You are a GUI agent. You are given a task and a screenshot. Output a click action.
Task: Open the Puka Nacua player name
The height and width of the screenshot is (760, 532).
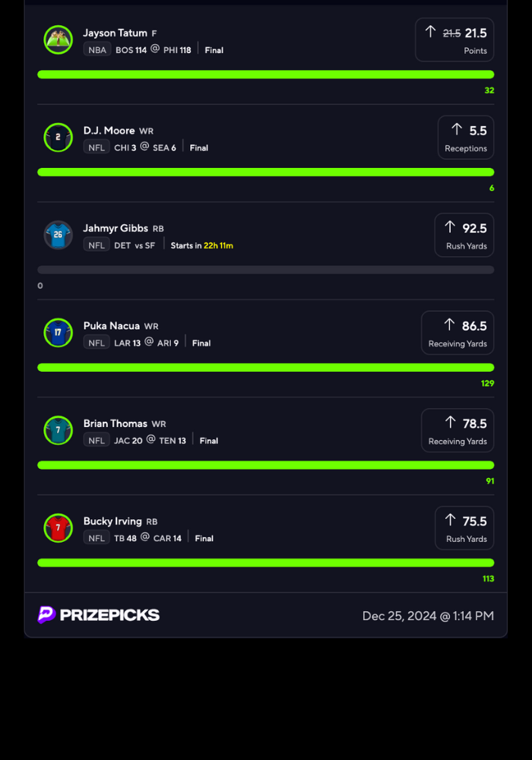[x=112, y=326]
